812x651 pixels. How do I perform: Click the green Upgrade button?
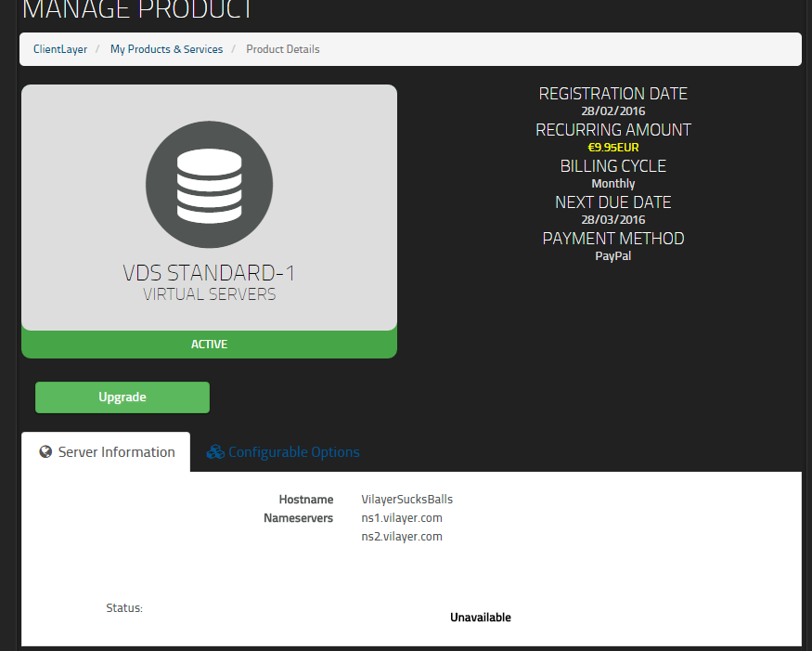coord(122,397)
